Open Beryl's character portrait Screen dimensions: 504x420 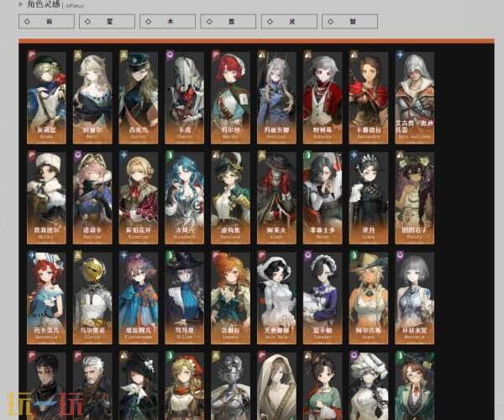[x=92, y=97]
